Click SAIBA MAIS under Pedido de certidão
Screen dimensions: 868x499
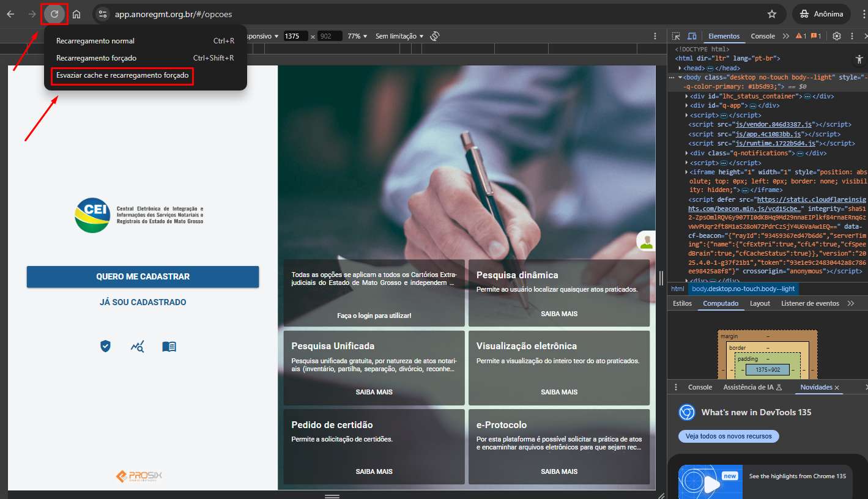pos(374,471)
